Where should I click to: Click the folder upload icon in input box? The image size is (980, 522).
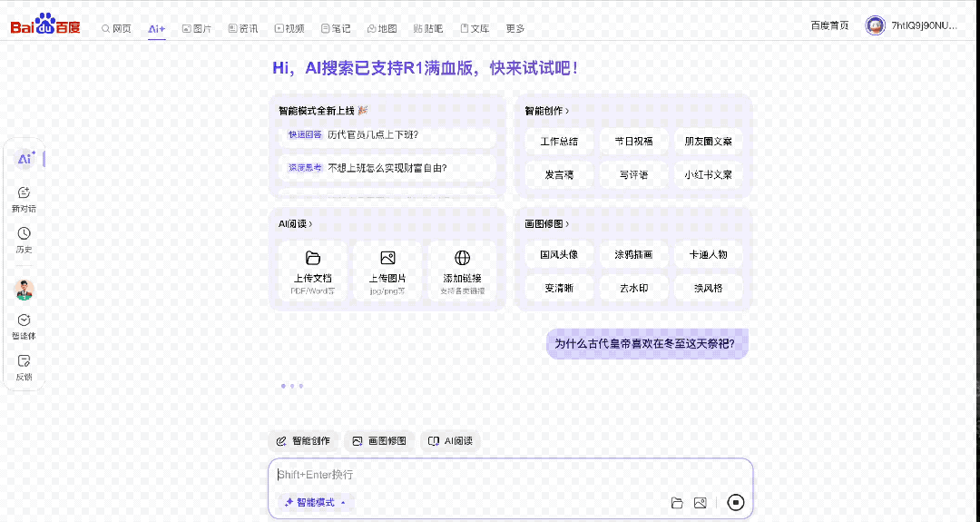(x=677, y=503)
